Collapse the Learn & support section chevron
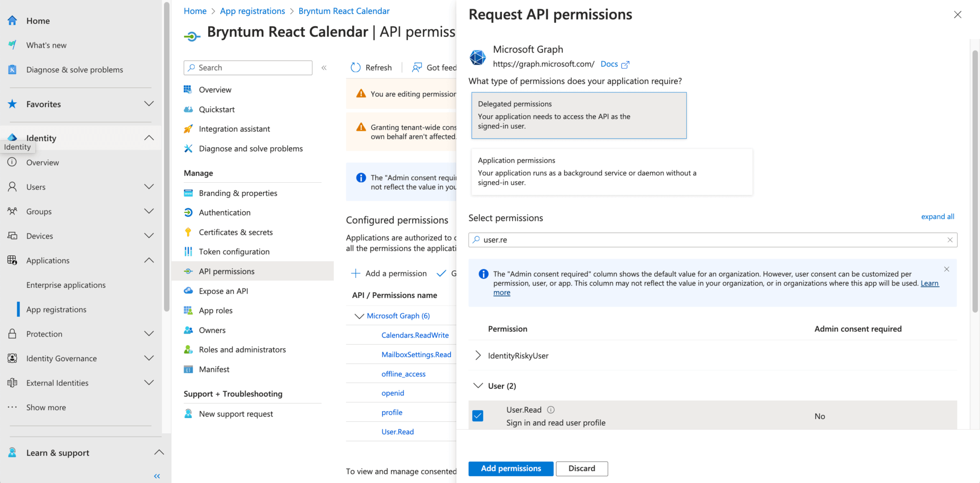 pos(159,452)
